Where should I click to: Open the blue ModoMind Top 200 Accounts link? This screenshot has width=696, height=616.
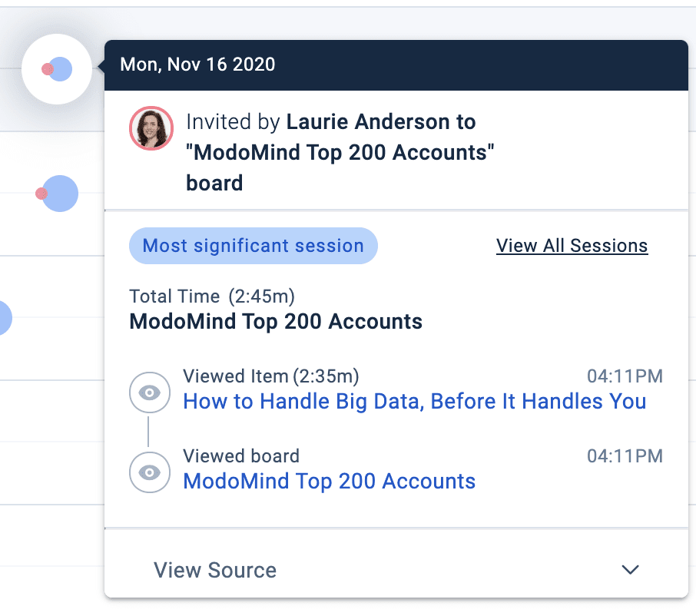click(329, 482)
